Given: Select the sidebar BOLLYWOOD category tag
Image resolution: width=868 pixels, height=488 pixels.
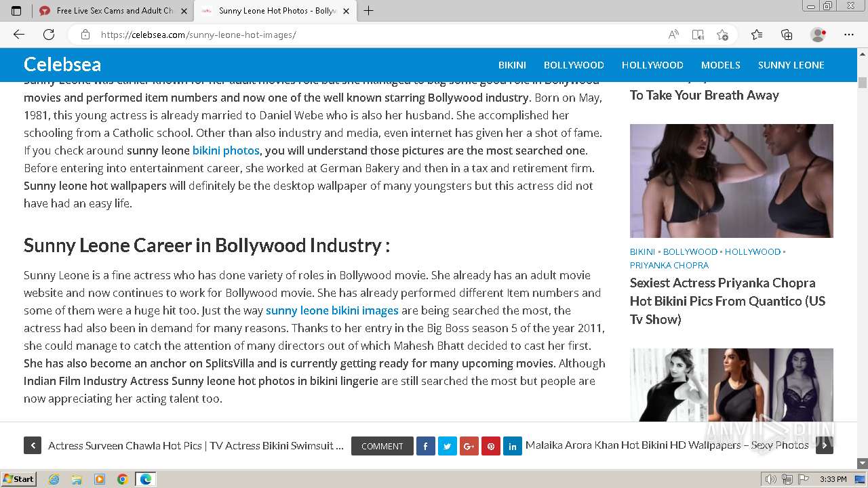Looking at the screenshot, I should (x=690, y=251).
